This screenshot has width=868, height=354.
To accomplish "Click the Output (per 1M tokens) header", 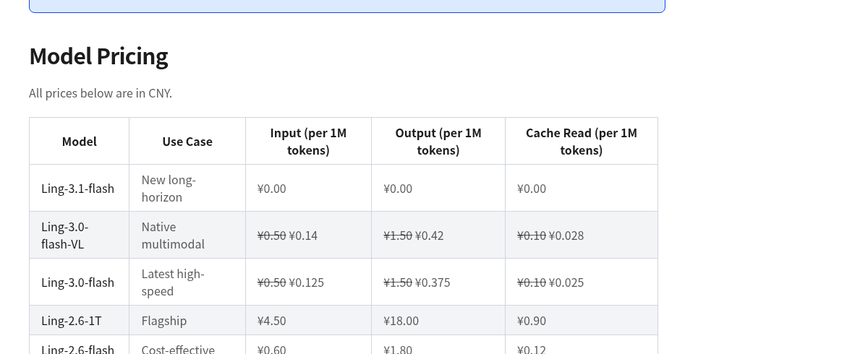I will click(x=438, y=142).
